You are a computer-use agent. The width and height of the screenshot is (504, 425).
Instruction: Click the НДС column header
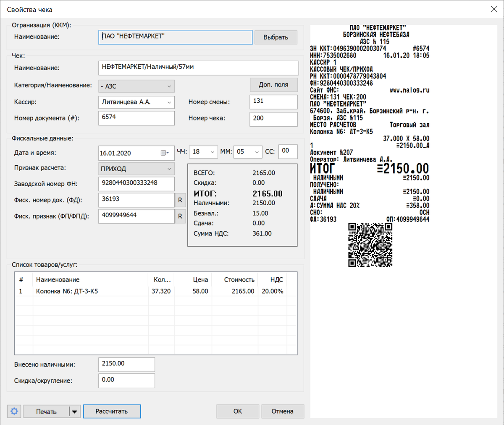click(x=272, y=279)
